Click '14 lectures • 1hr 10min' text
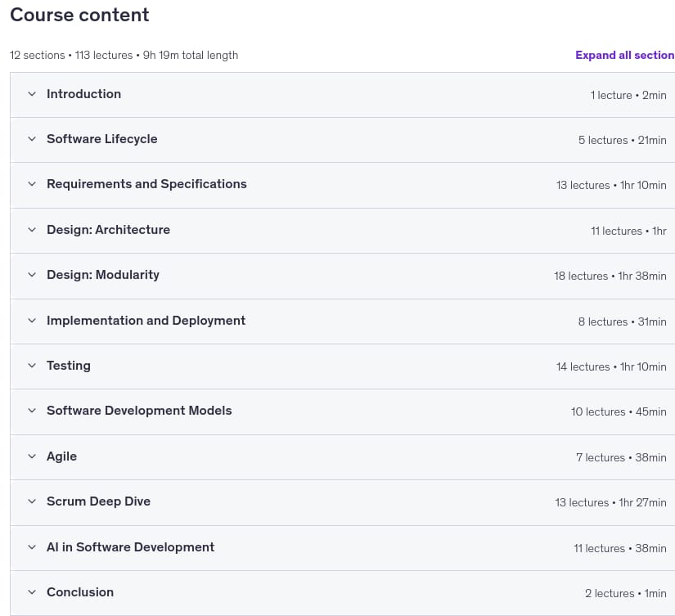This screenshot has width=675, height=616. click(611, 366)
